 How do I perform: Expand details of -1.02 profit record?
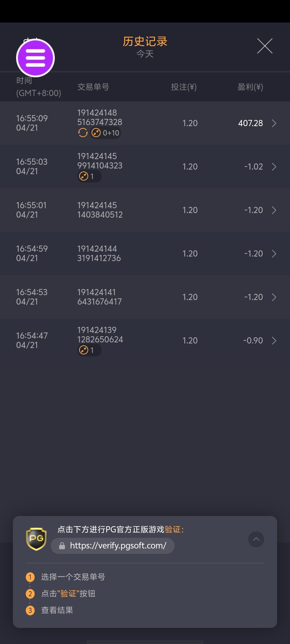pyautogui.click(x=274, y=167)
